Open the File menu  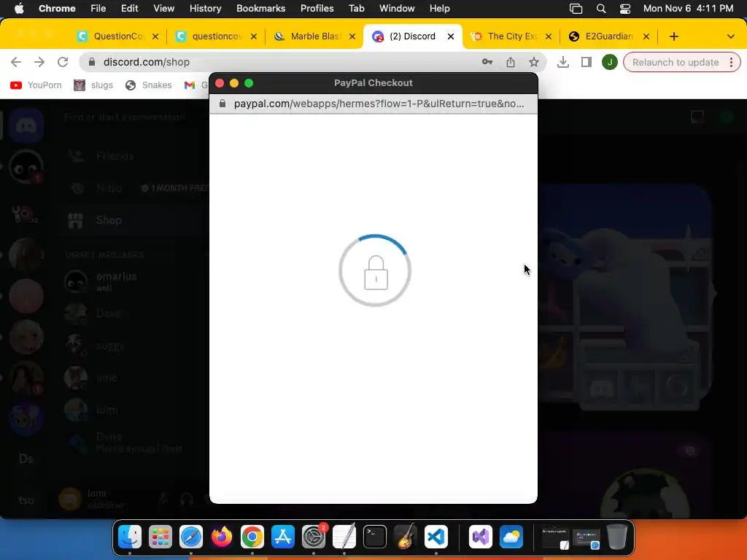click(x=98, y=9)
